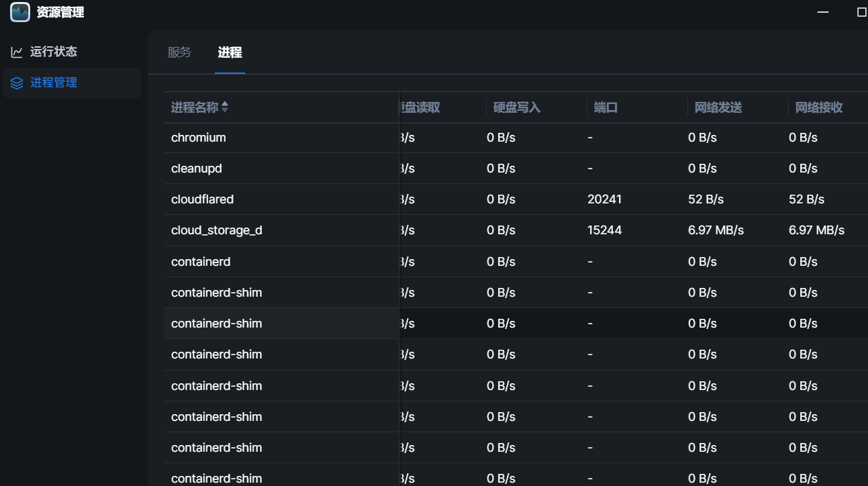Viewport: 868px width, 486px height.
Task: Click the 网络接收 column header
Action: tap(819, 107)
